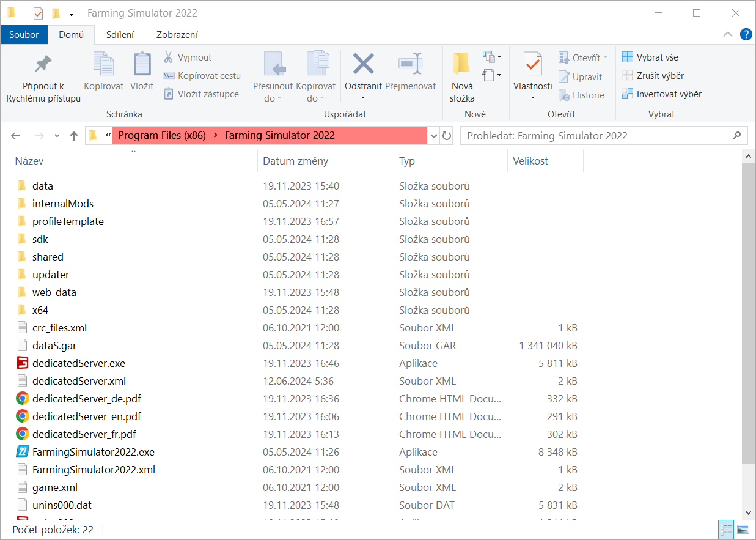This screenshot has height=540, width=756.
Task: Expand the Vlastnosti properties dropdown arrow
Action: (x=532, y=98)
